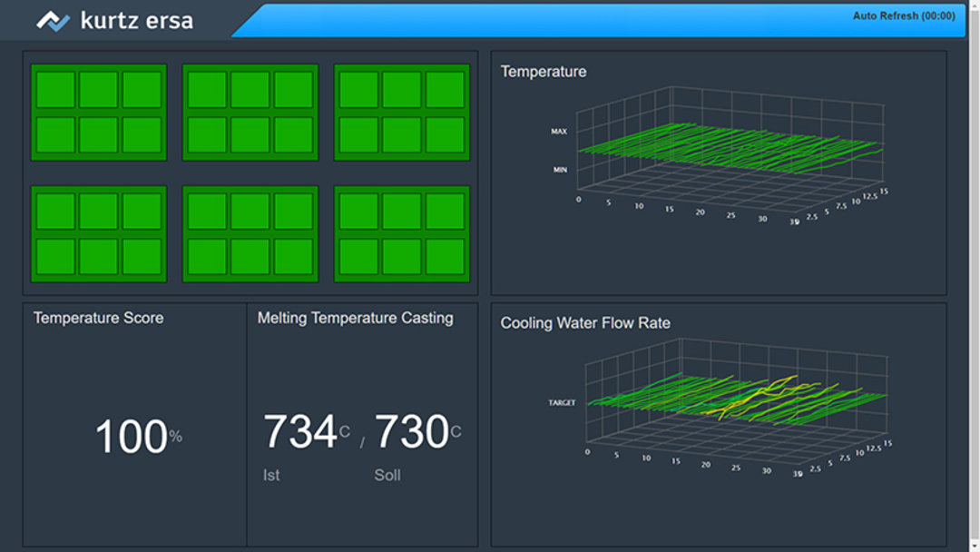Image resolution: width=980 pixels, height=552 pixels.
Task: Select bottom-left group's first upper green cell
Action: tap(55, 212)
